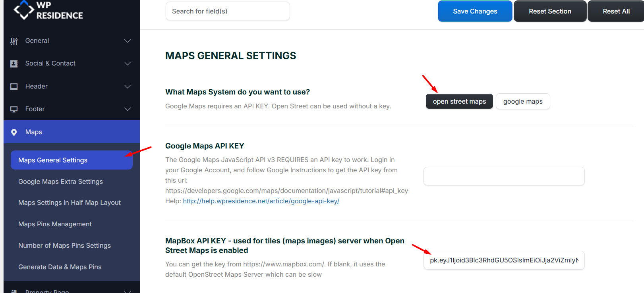Expand the Social & Contact chevron
644x293 pixels.
128,64
